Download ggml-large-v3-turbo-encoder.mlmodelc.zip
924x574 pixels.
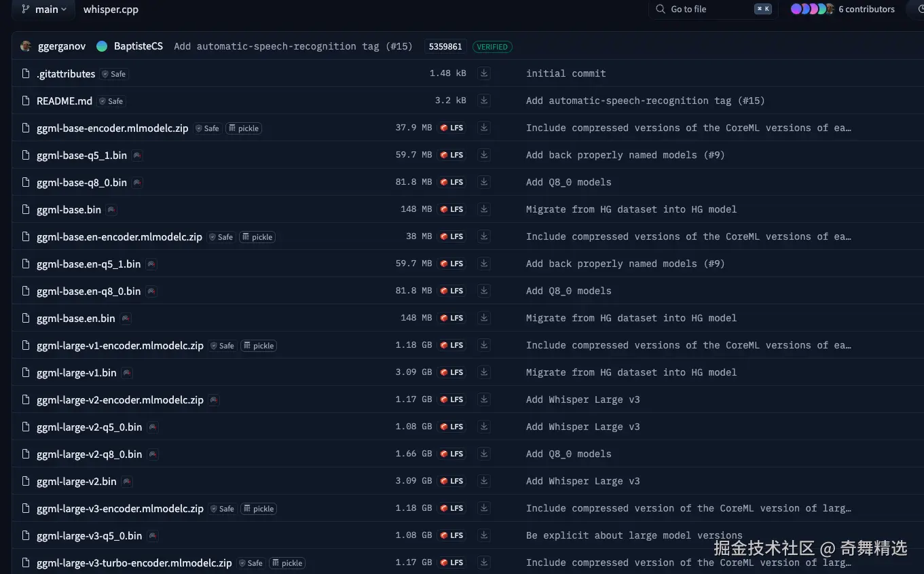click(x=484, y=562)
